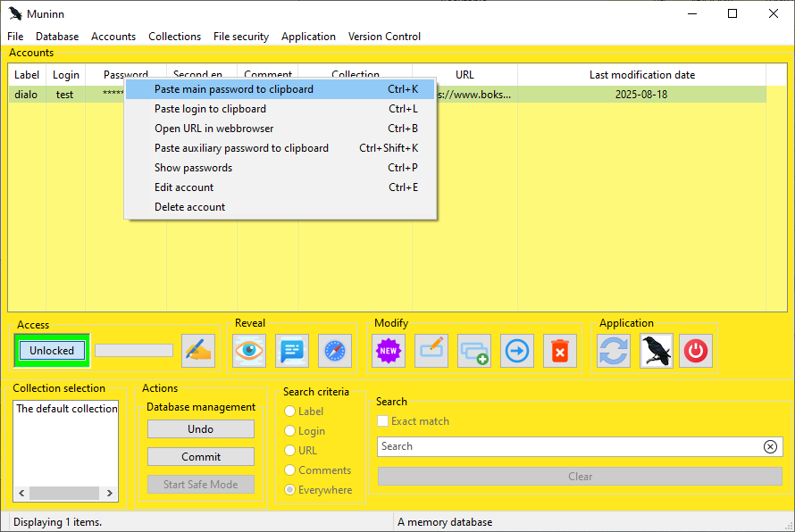The width and height of the screenshot is (795, 532).
Task: Enable the Exact match checkbox
Action: (x=383, y=421)
